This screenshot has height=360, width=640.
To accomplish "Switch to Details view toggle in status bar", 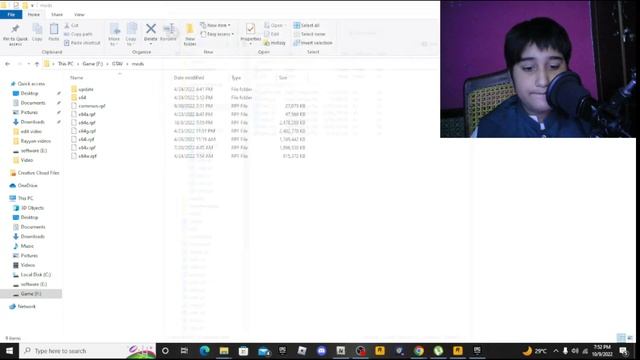I will click(x=621, y=338).
